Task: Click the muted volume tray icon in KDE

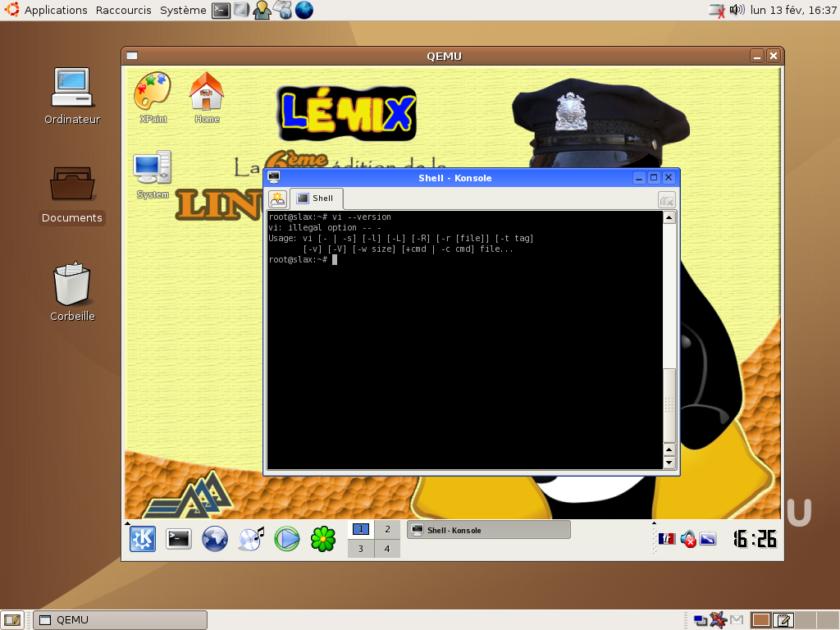Action: coord(688,539)
